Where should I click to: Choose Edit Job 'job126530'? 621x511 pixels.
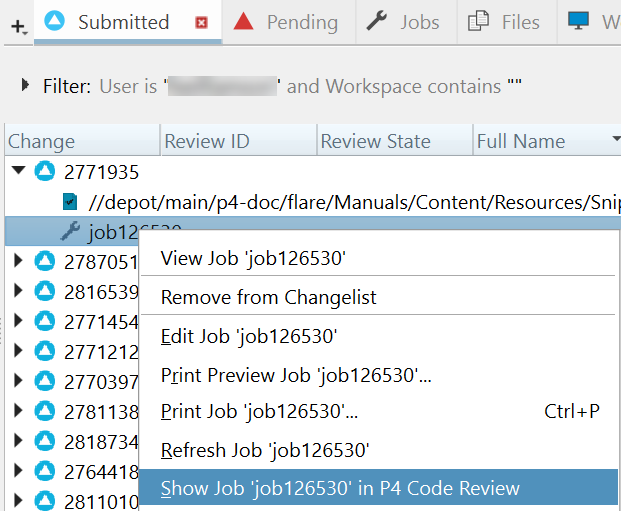(x=248, y=336)
